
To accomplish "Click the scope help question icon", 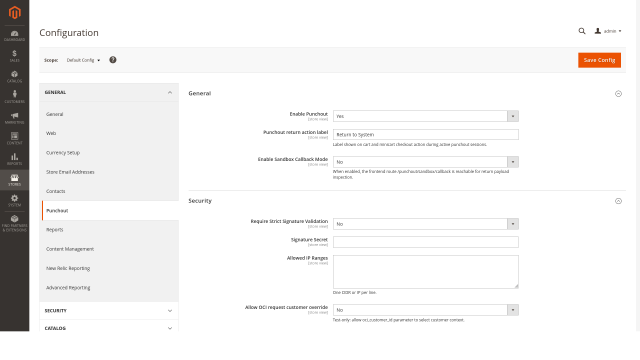I will 113,60.
